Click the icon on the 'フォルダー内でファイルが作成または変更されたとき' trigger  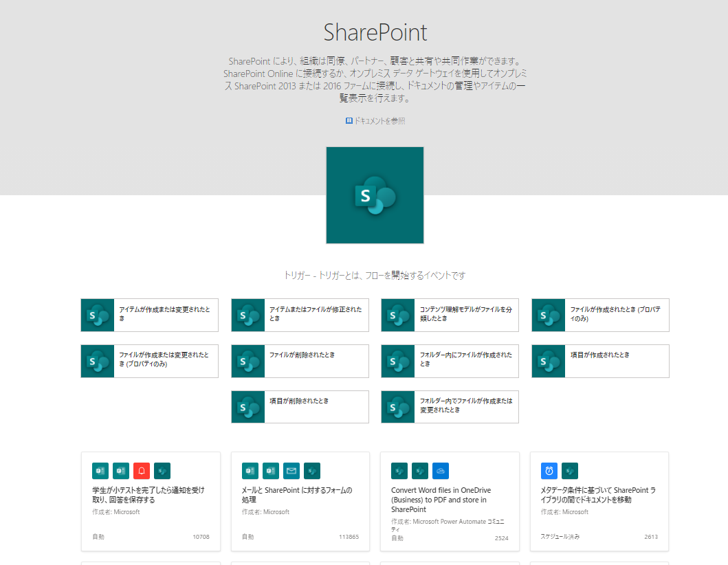coord(398,407)
